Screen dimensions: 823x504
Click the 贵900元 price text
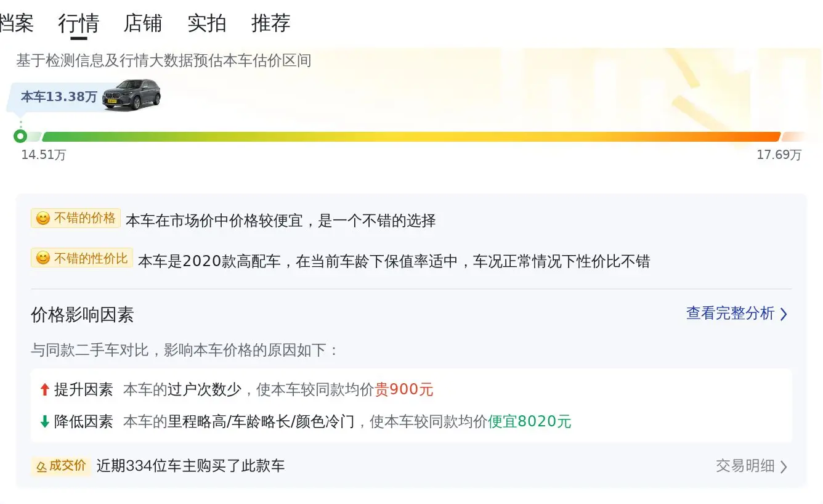(x=404, y=389)
